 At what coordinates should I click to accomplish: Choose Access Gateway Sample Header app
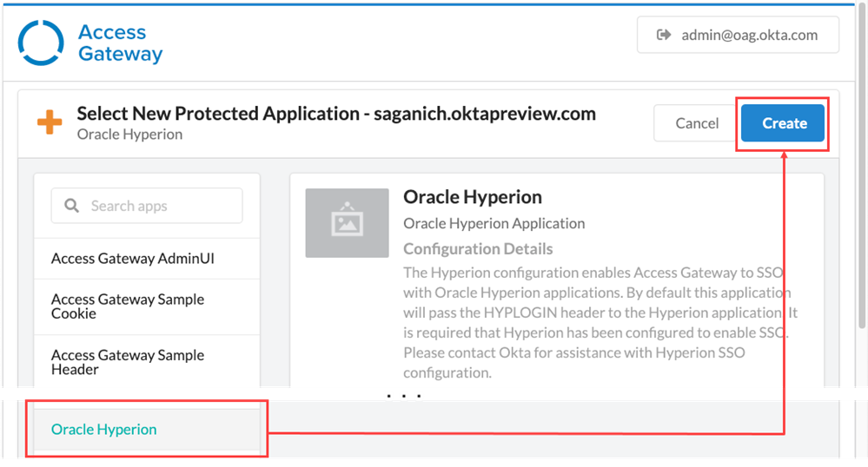point(128,362)
